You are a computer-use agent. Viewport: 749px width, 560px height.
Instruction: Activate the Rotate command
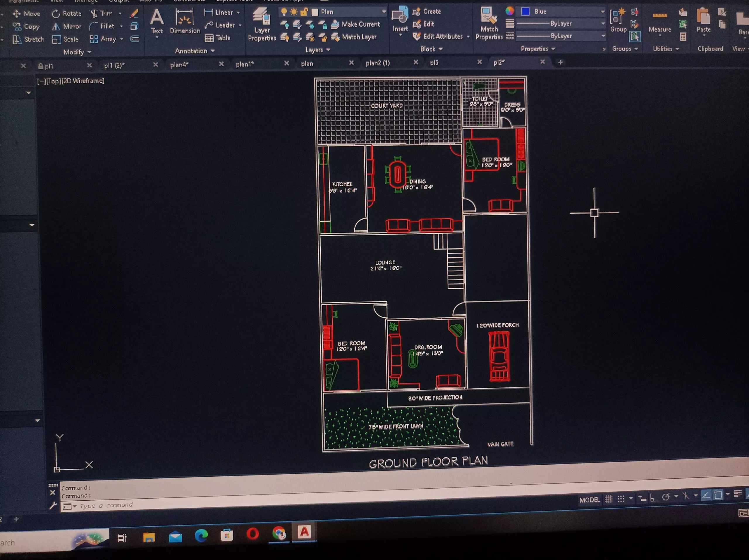click(66, 13)
